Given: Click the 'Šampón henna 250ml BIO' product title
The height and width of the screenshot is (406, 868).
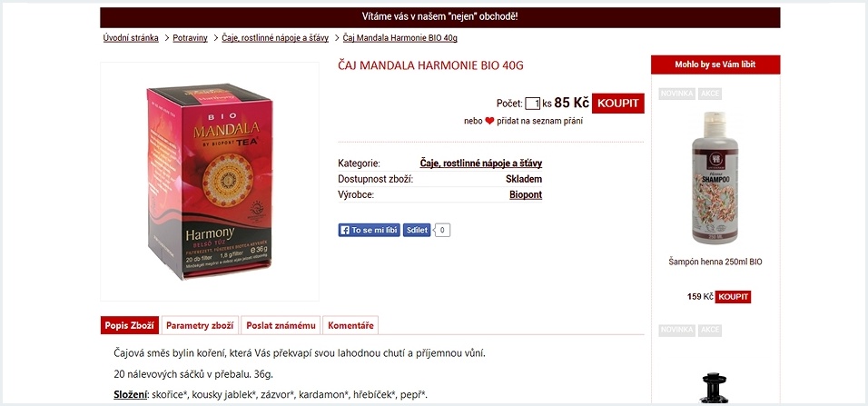Looking at the screenshot, I should [x=715, y=262].
